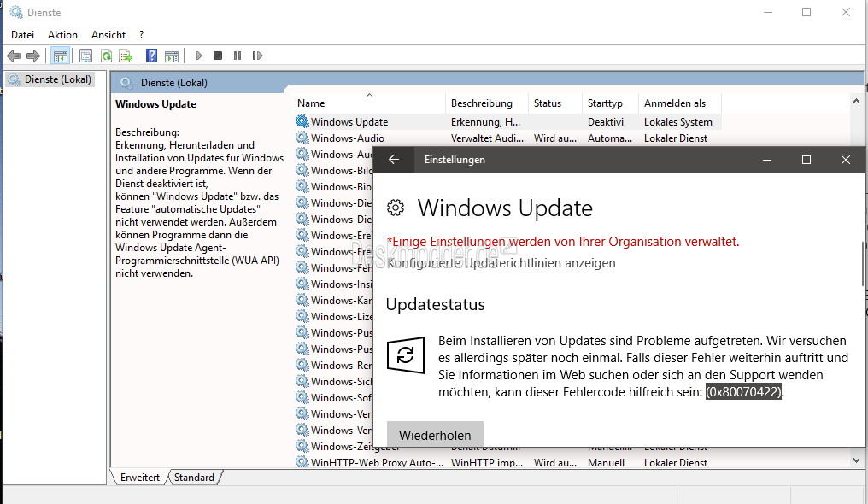The image size is (868, 504).
Task: Toggle the show/hide action pane toolbar icon
Action: 173,56
